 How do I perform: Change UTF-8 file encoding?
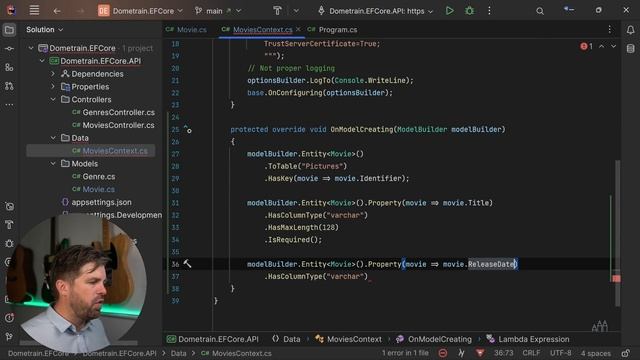[x=560, y=353]
